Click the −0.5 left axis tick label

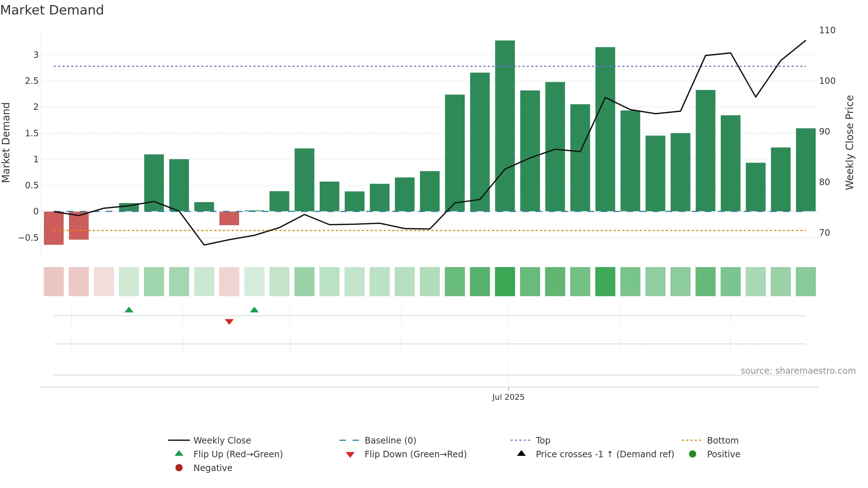click(29, 238)
